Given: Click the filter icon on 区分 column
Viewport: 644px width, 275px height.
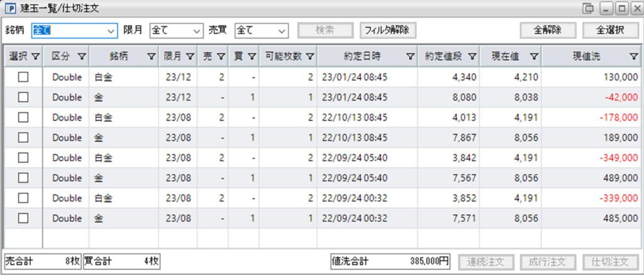Looking at the screenshot, I should coord(82,57).
